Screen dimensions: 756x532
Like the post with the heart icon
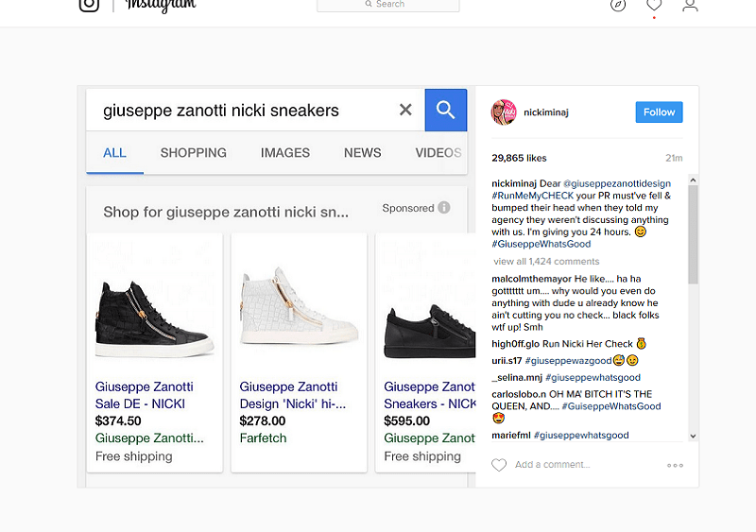[499, 465]
